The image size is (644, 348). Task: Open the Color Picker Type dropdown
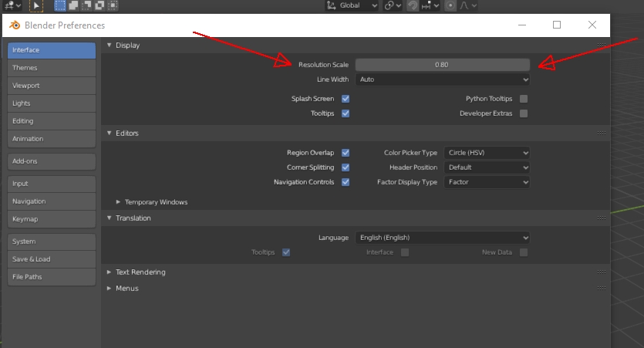tap(487, 153)
